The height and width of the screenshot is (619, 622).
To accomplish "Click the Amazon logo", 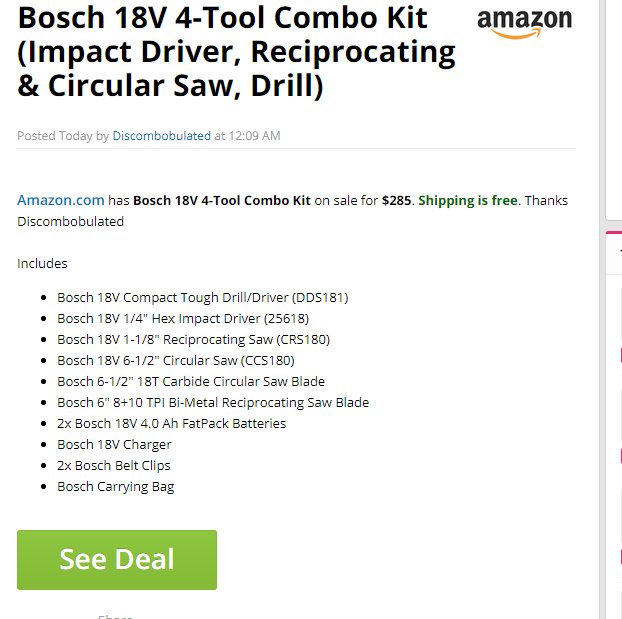I will point(524,24).
